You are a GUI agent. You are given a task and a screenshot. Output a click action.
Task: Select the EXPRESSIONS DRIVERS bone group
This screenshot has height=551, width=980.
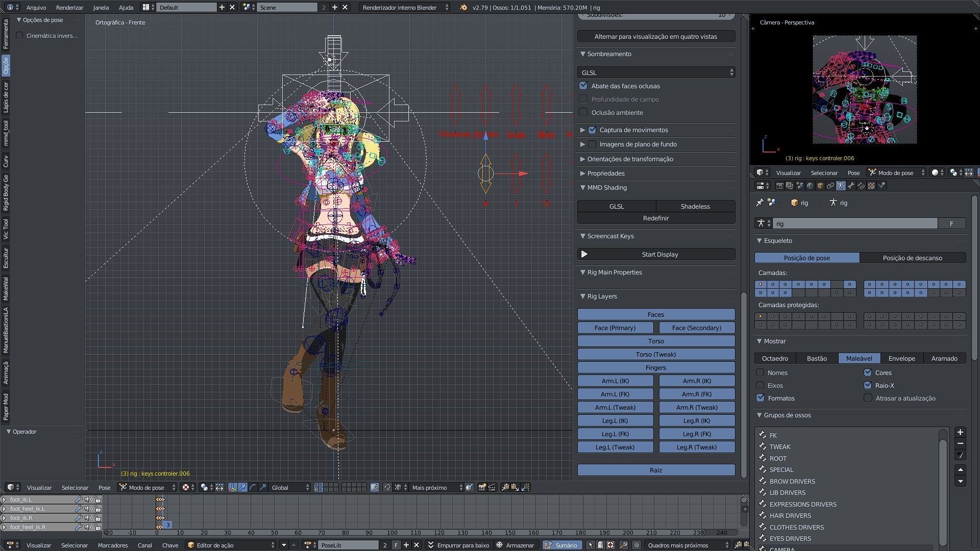(x=802, y=504)
